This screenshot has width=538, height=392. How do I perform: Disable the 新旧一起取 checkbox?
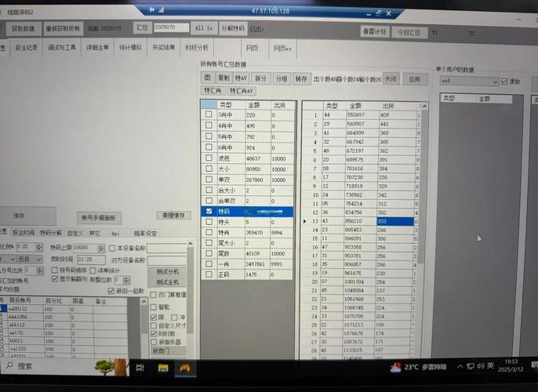(x=111, y=291)
